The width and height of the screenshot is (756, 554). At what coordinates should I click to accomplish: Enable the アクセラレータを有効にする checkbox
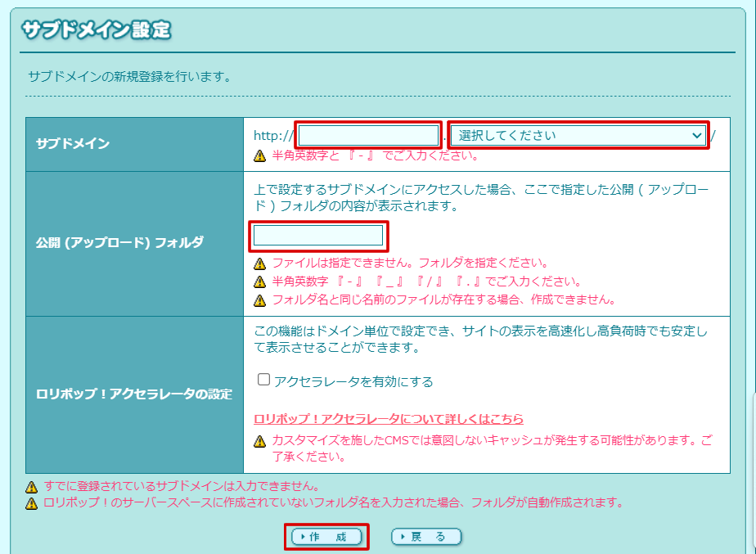coord(263,381)
